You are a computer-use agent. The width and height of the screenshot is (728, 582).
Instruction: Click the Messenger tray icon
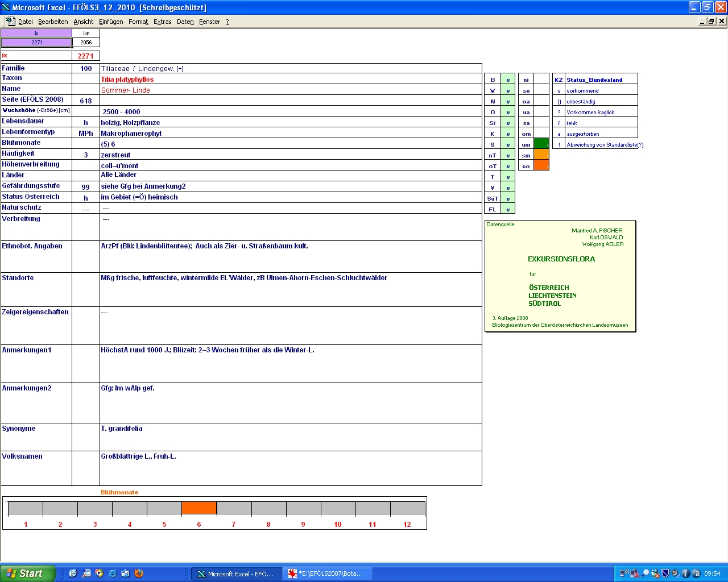tap(655, 573)
